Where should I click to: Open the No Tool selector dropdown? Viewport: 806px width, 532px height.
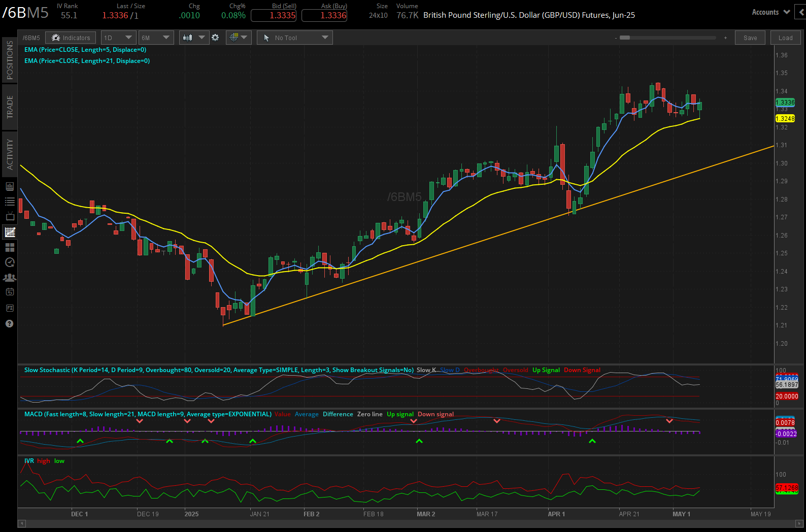[295, 38]
